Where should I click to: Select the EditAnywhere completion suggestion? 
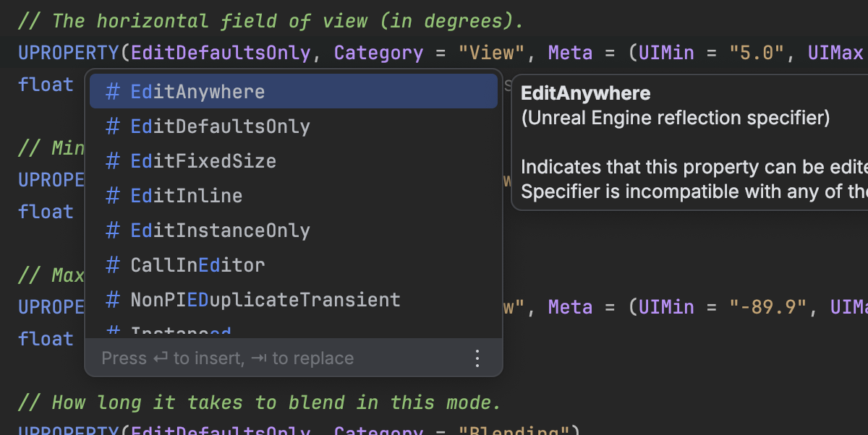point(197,92)
